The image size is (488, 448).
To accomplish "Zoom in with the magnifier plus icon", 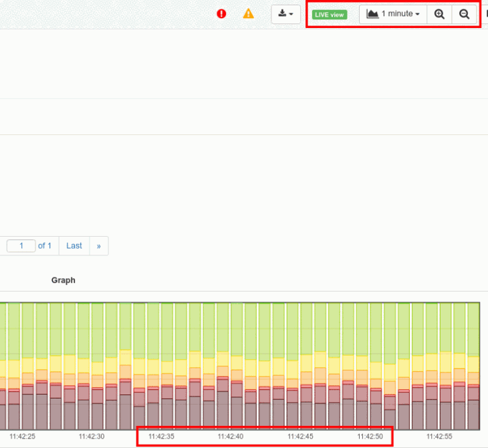I will point(439,14).
